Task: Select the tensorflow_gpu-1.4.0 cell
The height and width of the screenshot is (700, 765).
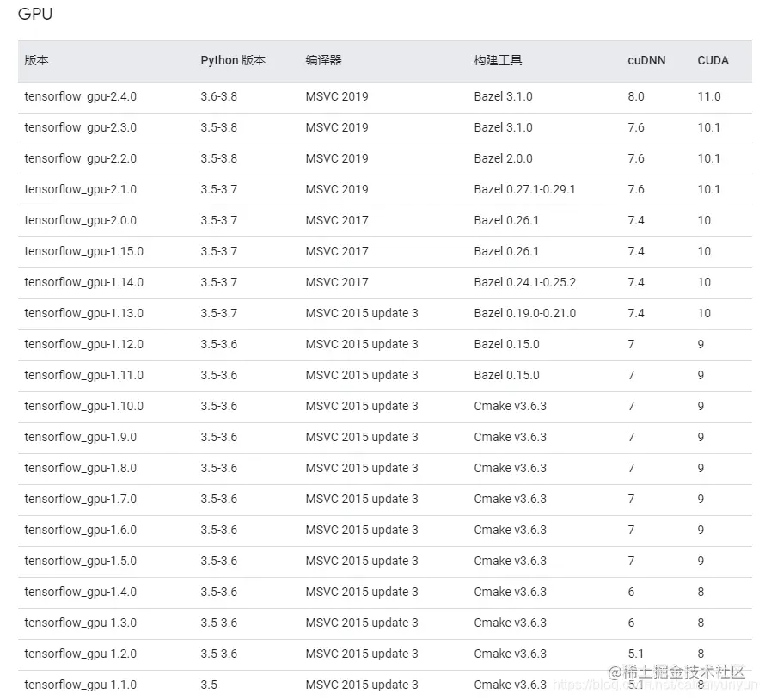Action: pos(81,592)
